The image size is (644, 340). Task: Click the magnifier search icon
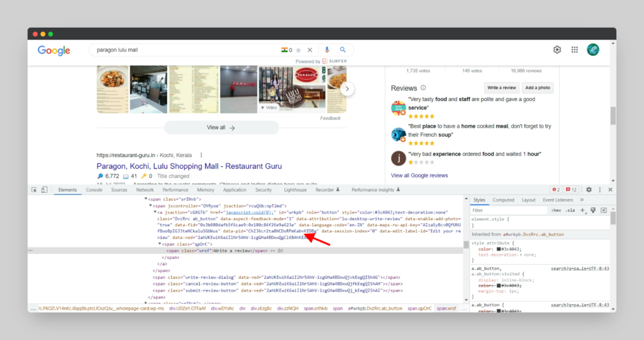click(x=343, y=50)
